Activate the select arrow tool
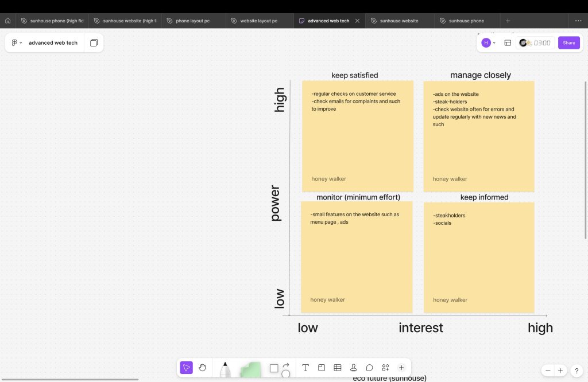This screenshot has width=588, height=382. (x=187, y=368)
